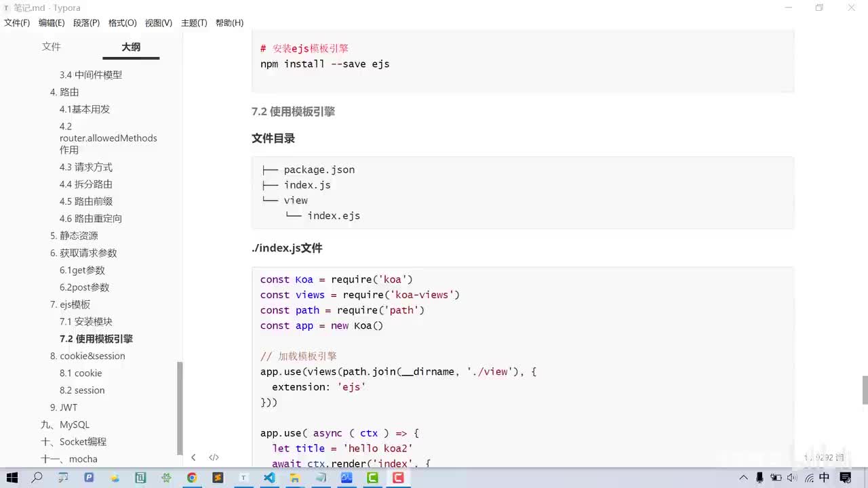Image resolution: width=868 pixels, height=488 pixels.
Task: Switch the Chinese input method indicator
Action: click(825, 478)
